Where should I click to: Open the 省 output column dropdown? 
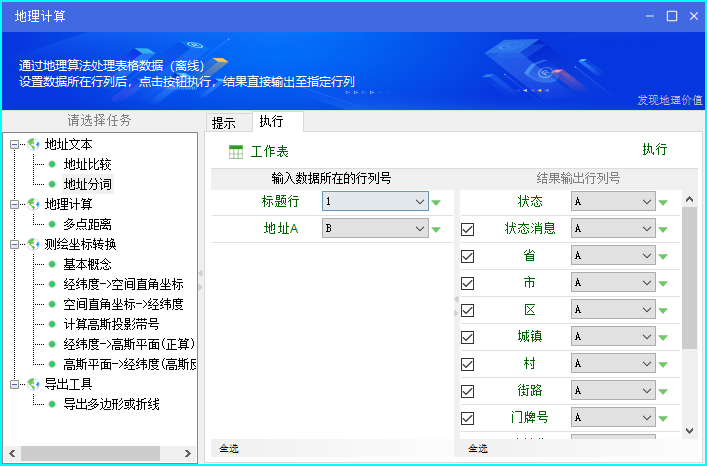[613, 256]
